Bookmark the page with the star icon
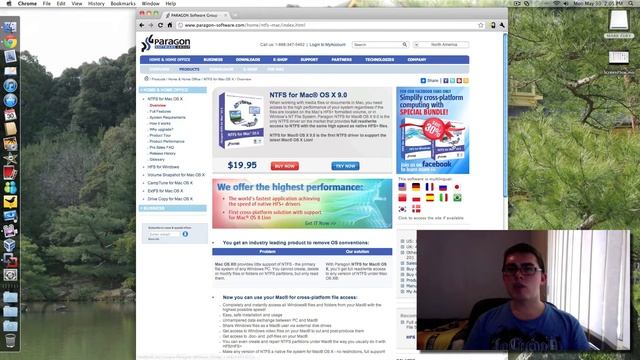This screenshot has height=360, width=640. [481, 25]
